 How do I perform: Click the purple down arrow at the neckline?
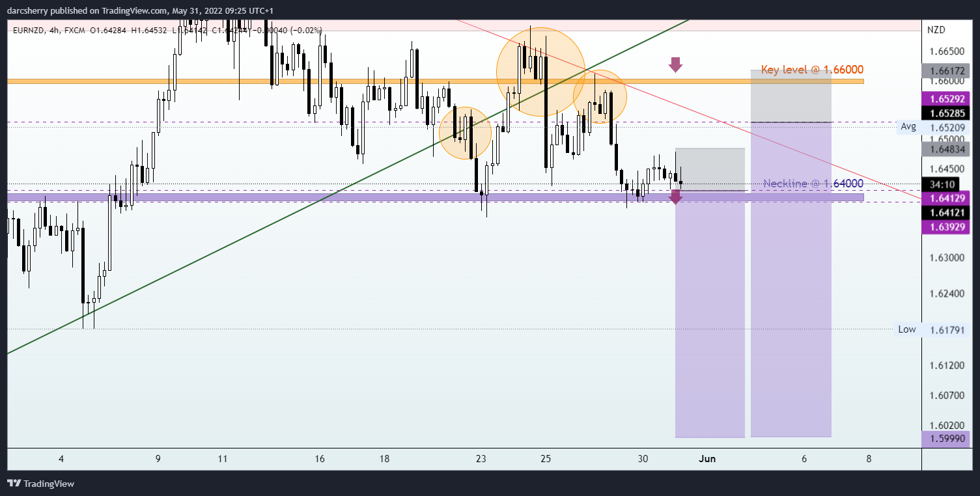tap(675, 197)
